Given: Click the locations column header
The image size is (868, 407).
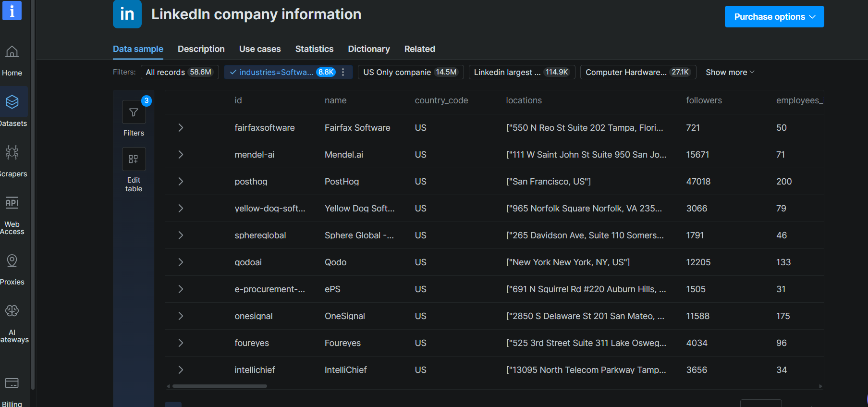Looking at the screenshot, I should [524, 100].
